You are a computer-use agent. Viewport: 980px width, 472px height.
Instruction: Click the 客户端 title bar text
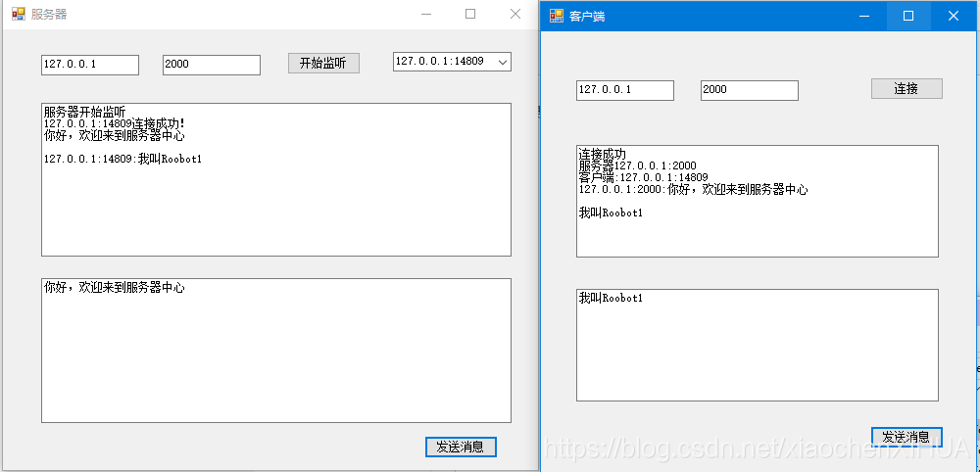click(587, 17)
